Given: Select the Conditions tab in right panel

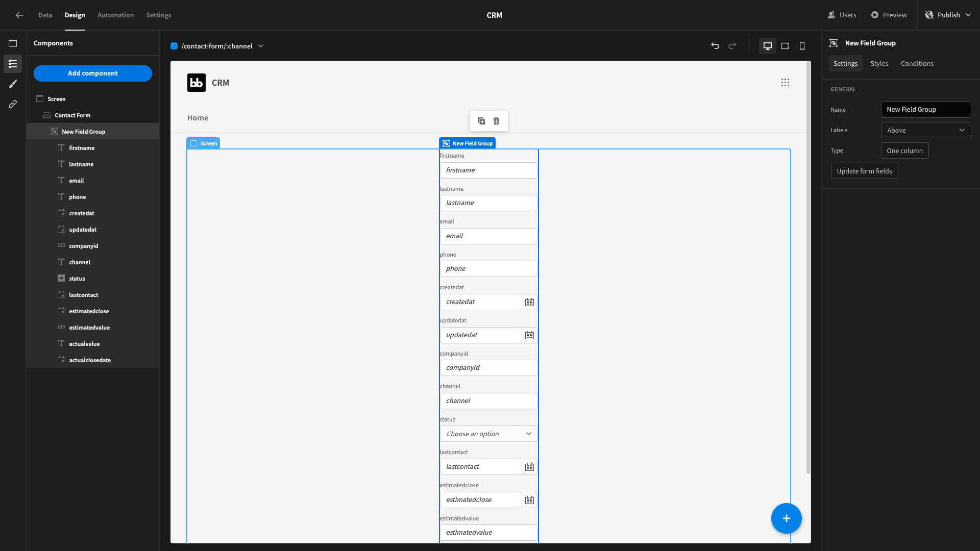Looking at the screenshot, I should tap(917, 63).
